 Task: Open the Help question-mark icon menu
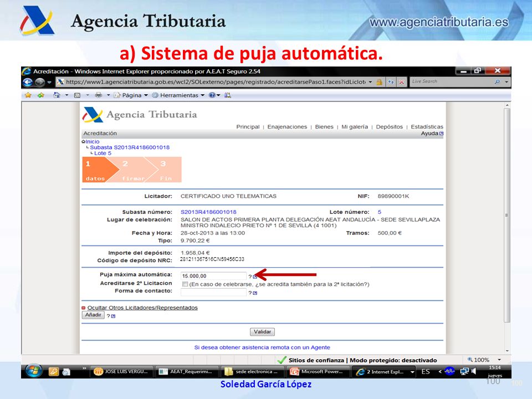(214, 95)
